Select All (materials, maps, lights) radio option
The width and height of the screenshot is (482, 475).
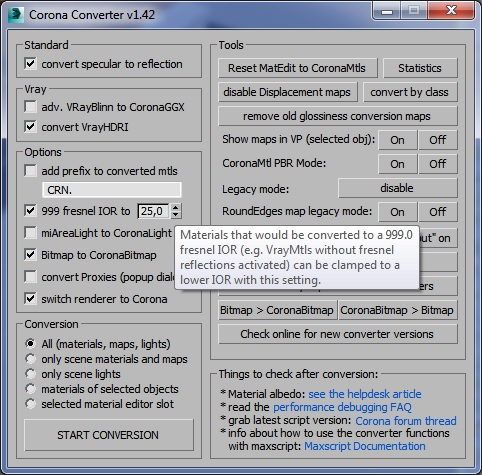tap(30, 344)
